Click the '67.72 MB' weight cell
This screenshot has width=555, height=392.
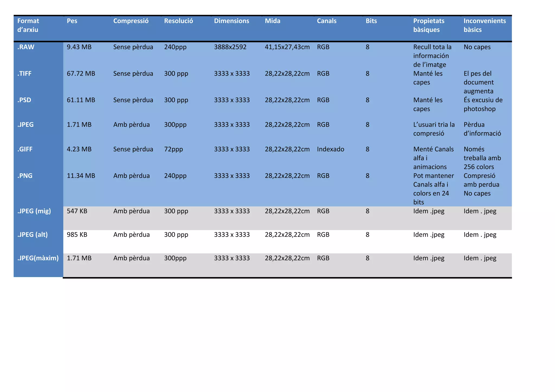pyautogui.click(x=81, y=73)
